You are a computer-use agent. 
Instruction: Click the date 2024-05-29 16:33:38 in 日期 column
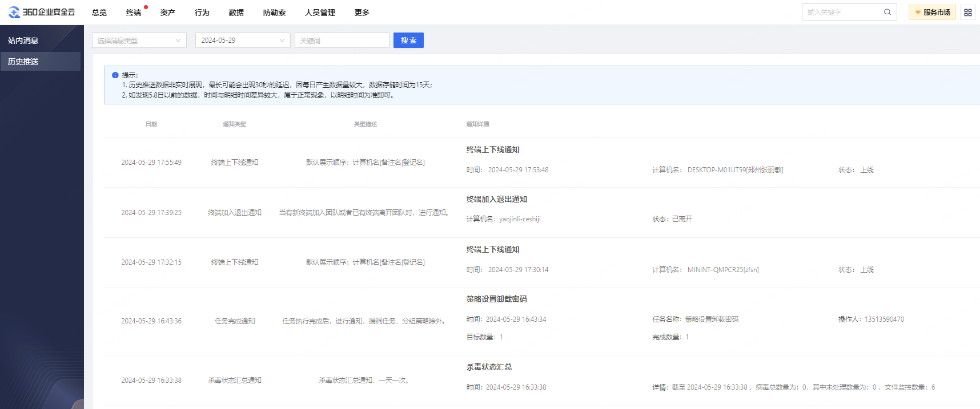tap(151, 380)
